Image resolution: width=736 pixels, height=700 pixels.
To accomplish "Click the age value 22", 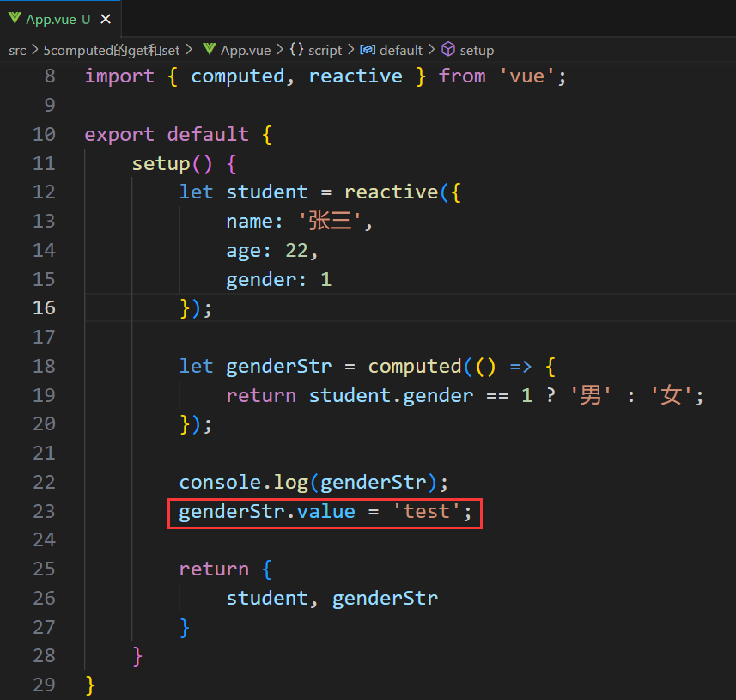I will pyautogui.click(x=296, y=250).
